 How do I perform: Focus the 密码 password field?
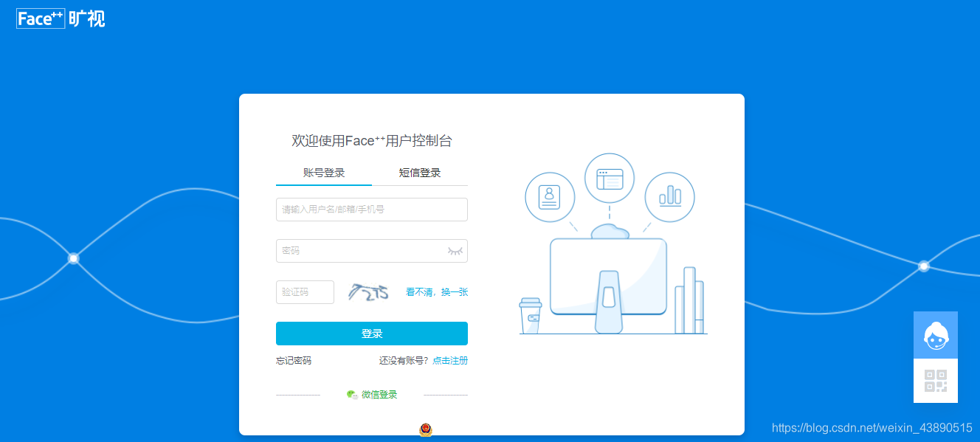point(372,251)
